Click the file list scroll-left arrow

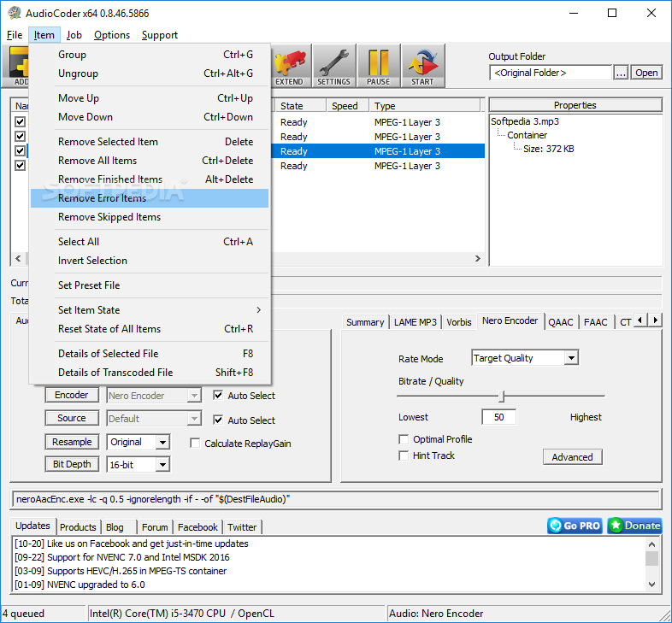[18, 258]
